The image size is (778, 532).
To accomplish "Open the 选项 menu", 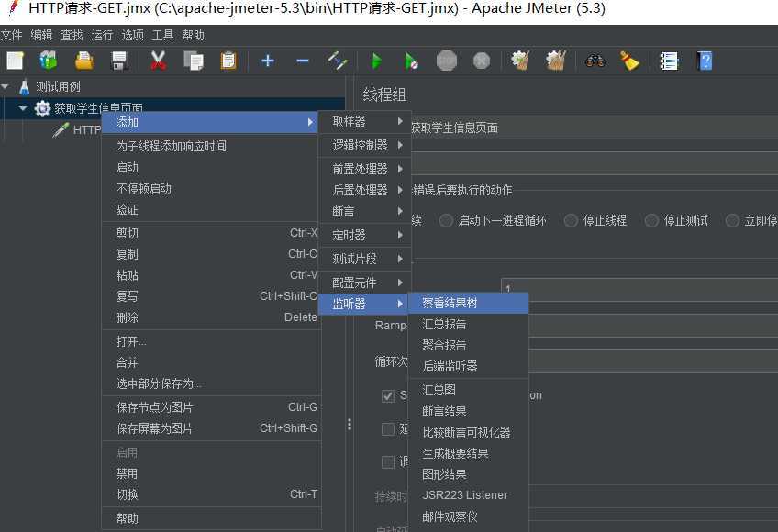I will point(132,35).
